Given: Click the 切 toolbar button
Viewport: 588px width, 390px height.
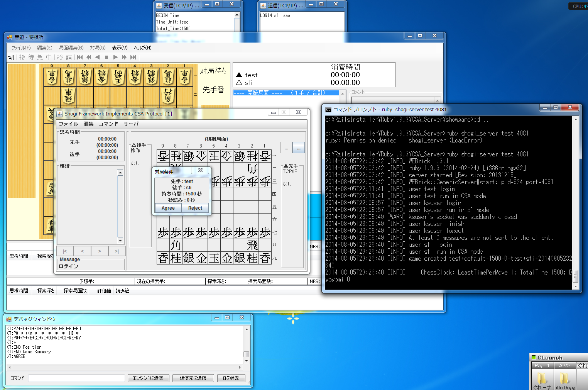Looking at the screenshot, I should [x=11, y=57].
